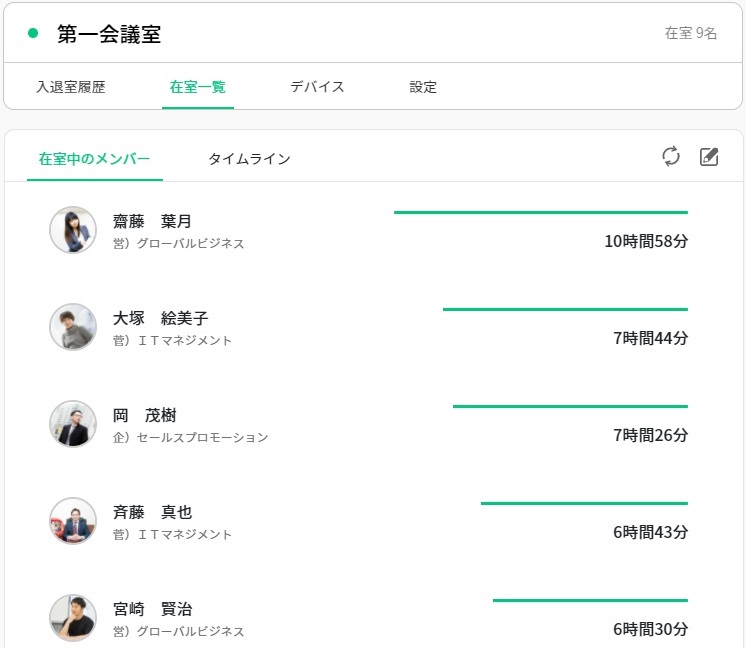The image size is (746, 648).
Task: Select 斉藤 真也's avatar image
Action: 73,521
